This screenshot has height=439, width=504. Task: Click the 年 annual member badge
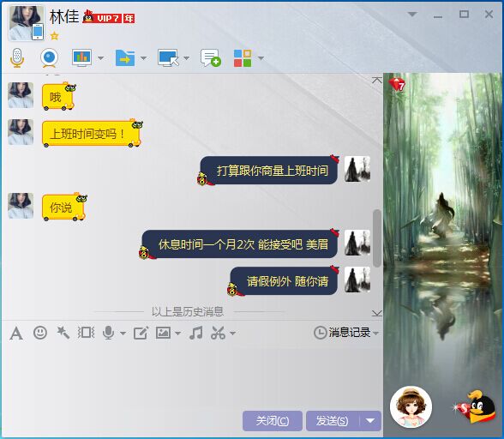(129, 18)
